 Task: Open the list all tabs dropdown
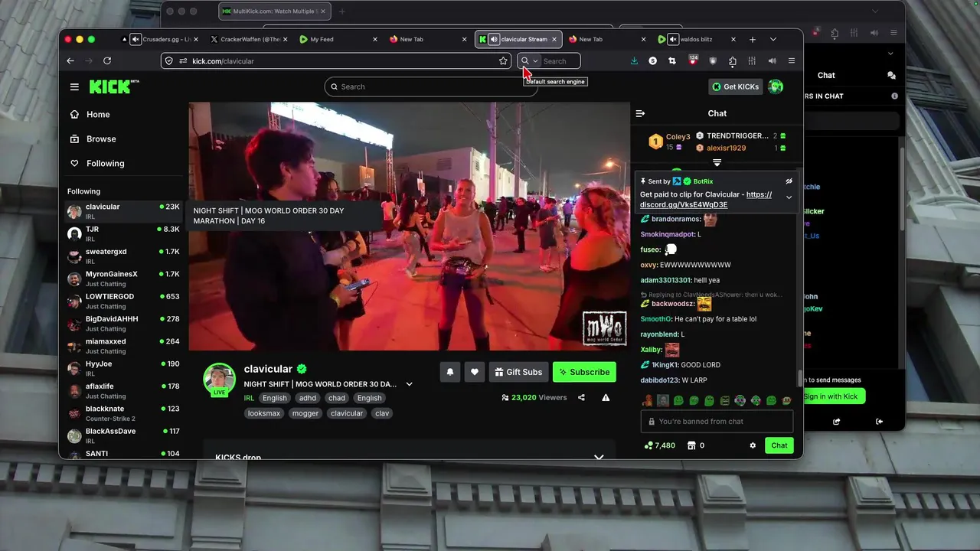pos(773,39)
